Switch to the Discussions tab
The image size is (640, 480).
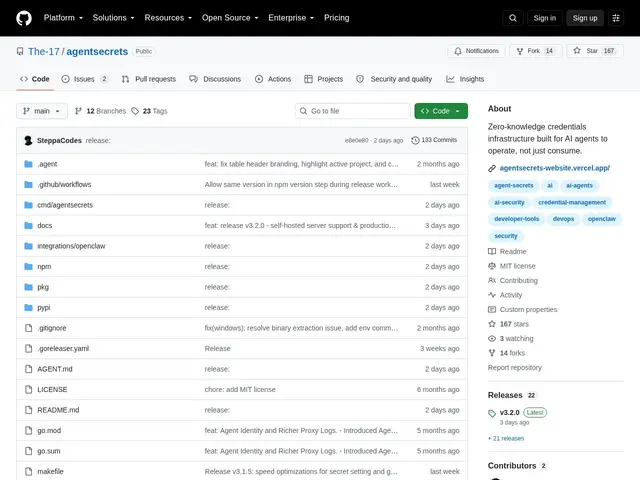(x=215, y=79)
